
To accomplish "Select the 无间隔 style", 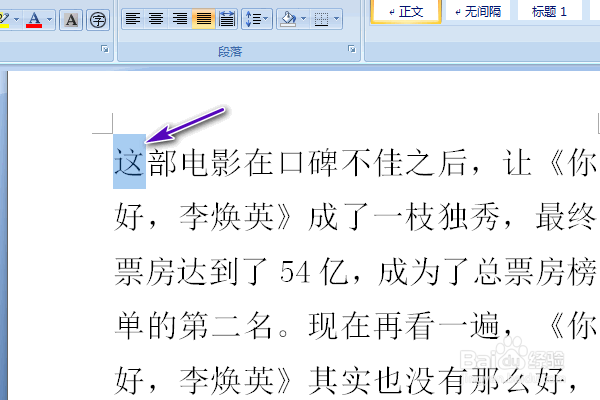I will pyautogui.click(x=478, y=12).
